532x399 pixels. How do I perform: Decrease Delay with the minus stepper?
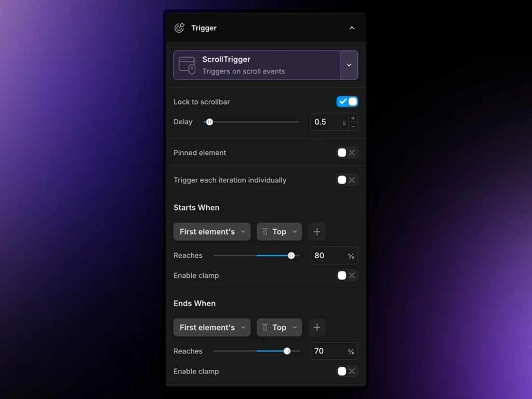353,126
